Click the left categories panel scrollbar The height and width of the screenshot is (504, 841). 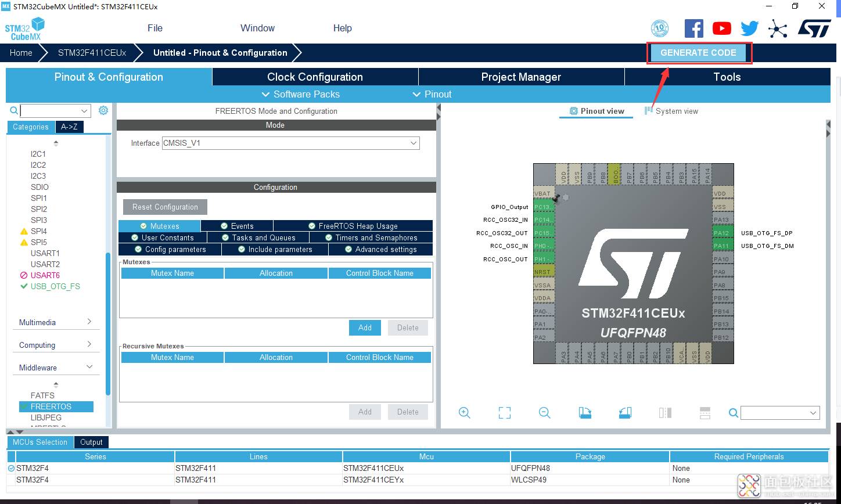[x=108, y=324]
